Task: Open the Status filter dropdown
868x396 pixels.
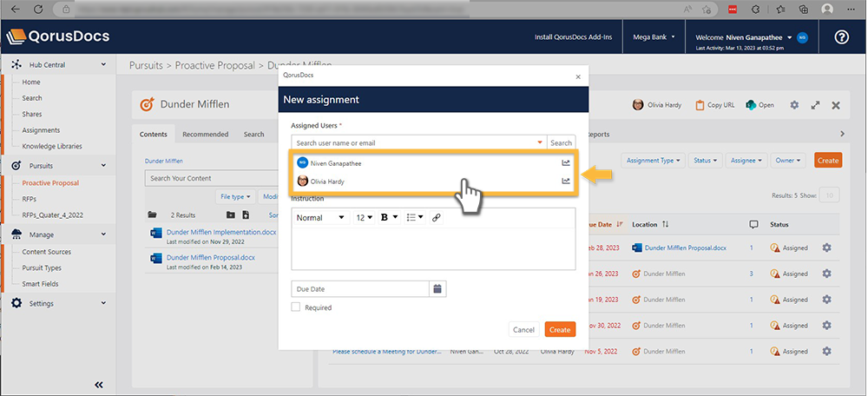Action: coord(705,160)
